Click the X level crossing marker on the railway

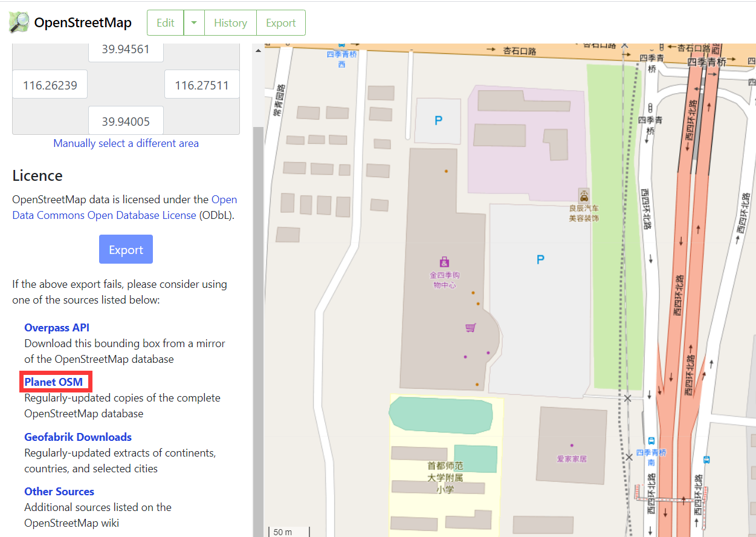628,399
